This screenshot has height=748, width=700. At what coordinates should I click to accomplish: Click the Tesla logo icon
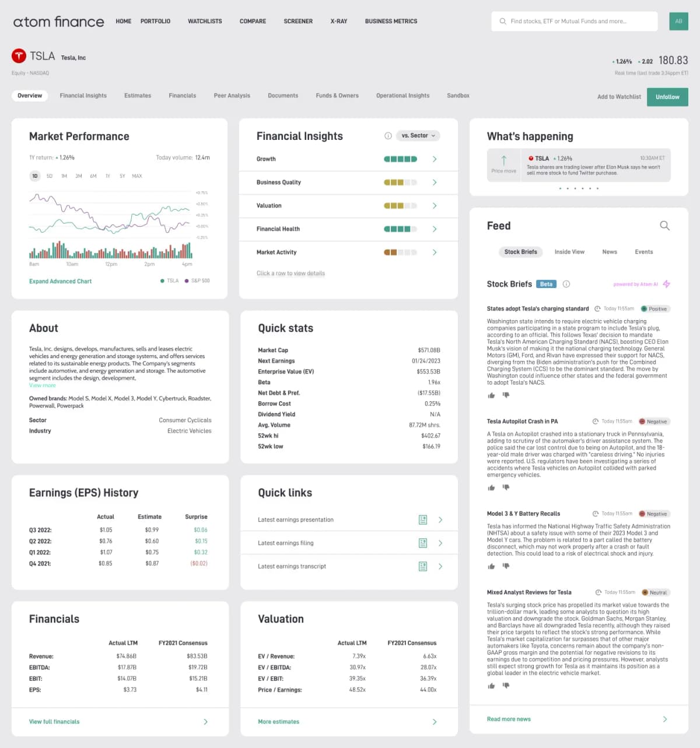pos(19,56)
